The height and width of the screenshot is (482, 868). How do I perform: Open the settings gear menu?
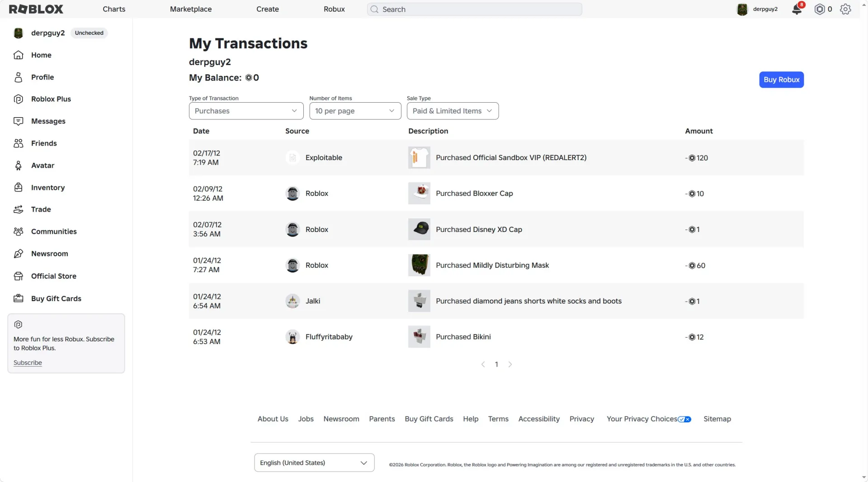click(x=845, y=9)
